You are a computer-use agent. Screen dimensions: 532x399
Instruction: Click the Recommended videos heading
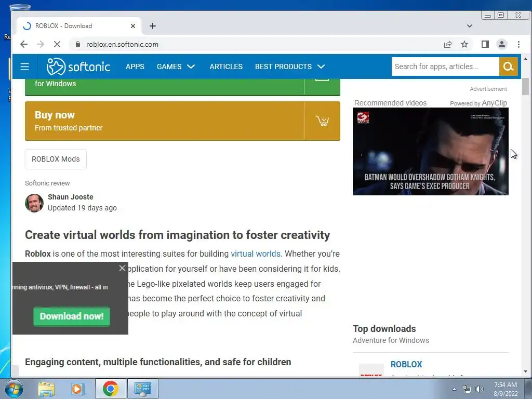click(x=390, y=103)
